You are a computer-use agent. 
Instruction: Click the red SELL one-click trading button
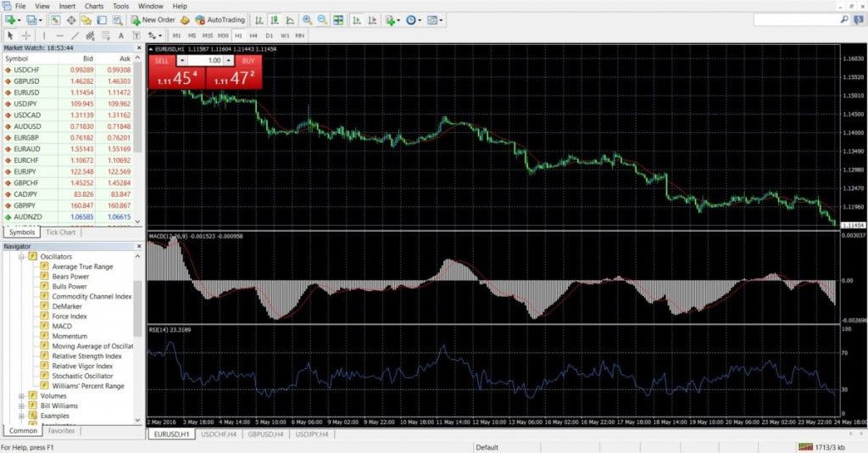pyautogui.click(x=176, y=77)
